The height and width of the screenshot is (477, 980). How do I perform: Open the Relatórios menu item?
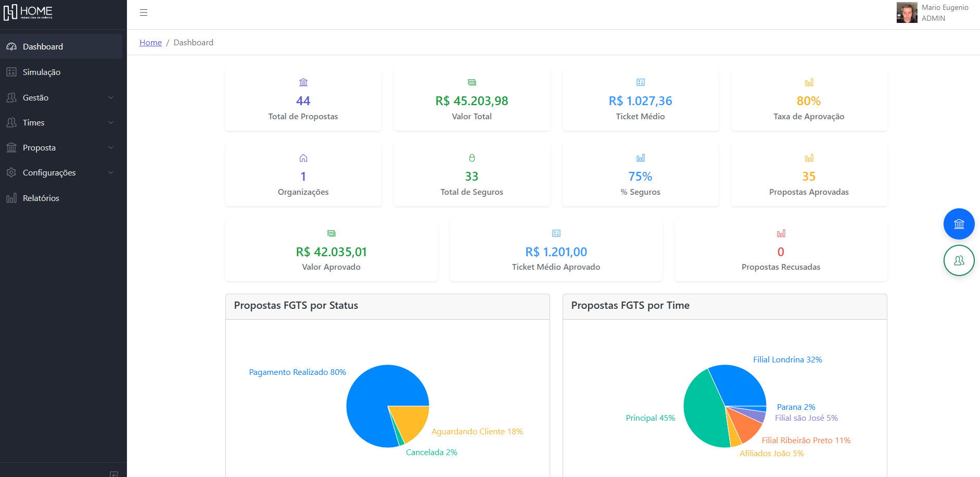[41, 198]
